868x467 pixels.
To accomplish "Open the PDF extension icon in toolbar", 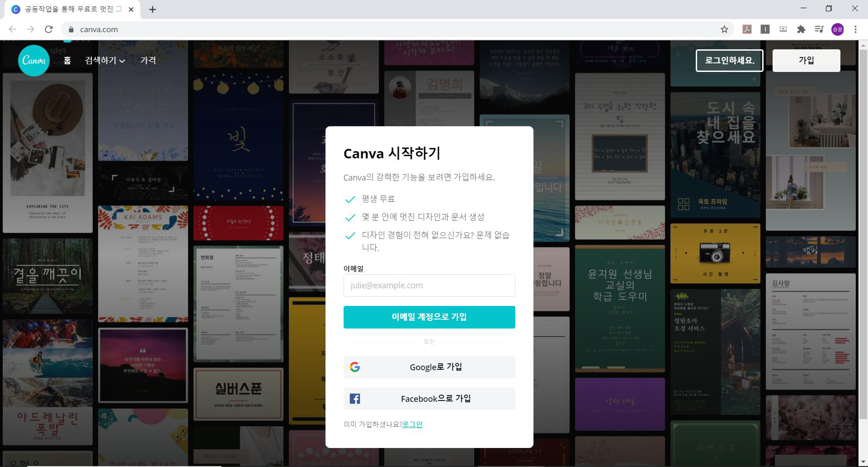I will 747,29.
